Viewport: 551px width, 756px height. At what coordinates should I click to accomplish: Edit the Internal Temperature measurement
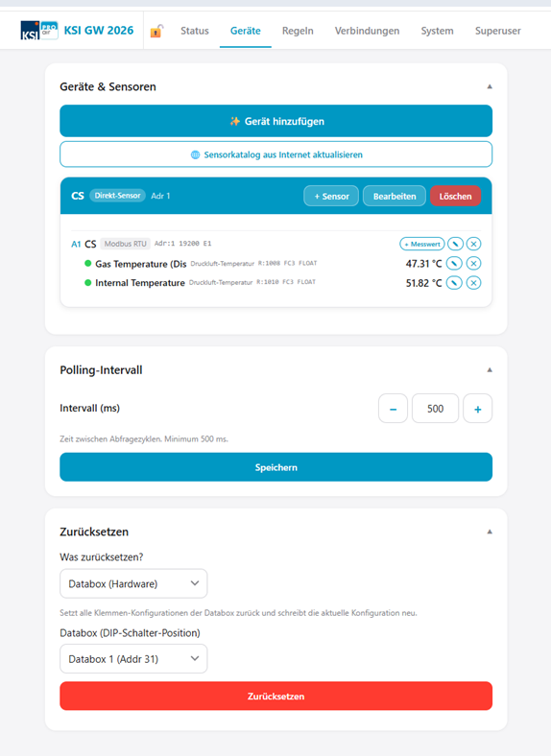[454, 282]
